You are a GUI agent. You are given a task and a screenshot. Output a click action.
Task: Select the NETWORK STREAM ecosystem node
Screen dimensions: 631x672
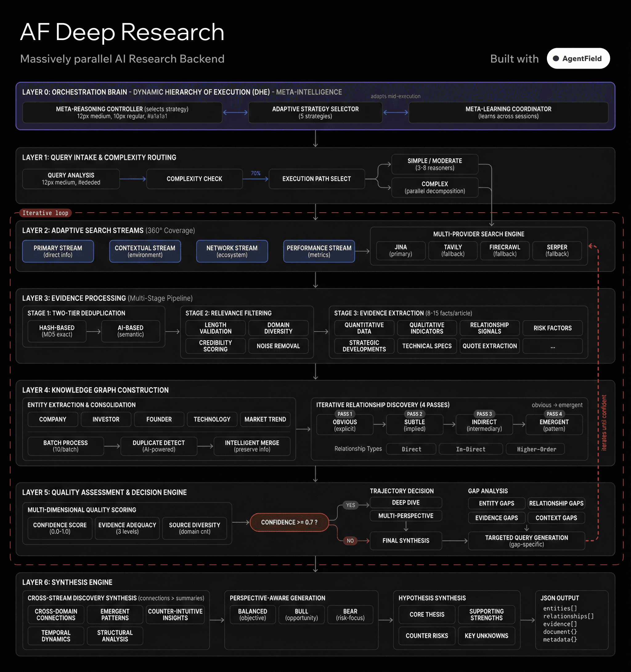[x=232, y=251]
